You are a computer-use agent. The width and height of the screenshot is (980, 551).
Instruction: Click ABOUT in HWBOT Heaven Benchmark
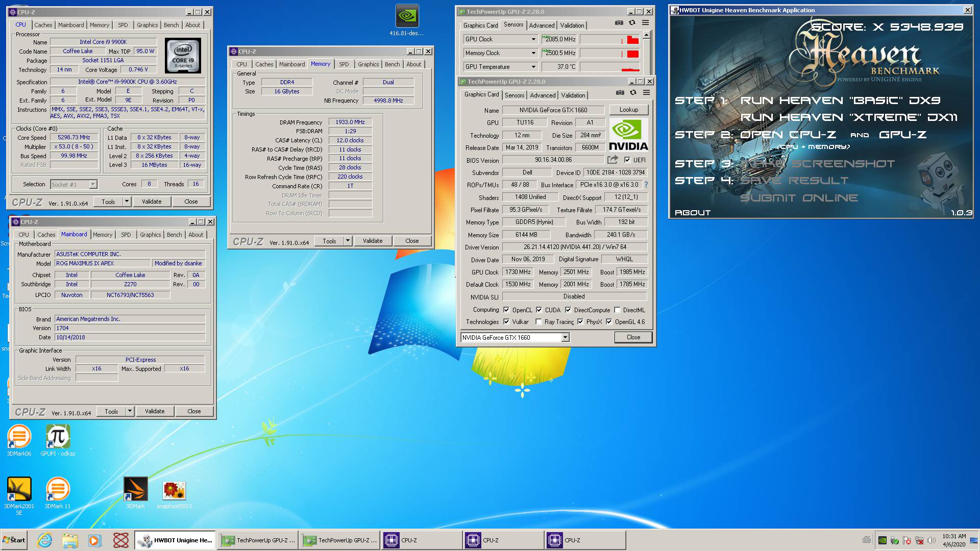click(693, 213)
